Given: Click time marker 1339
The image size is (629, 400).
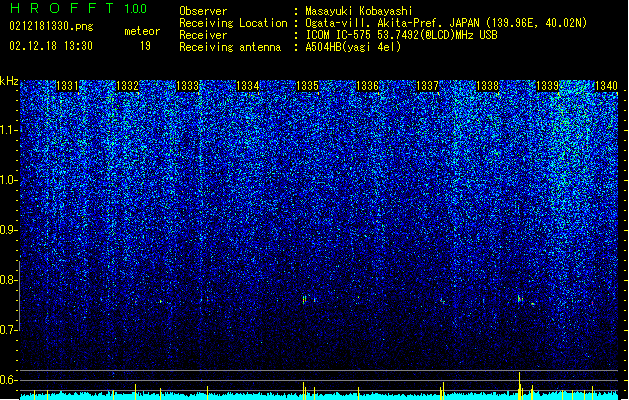Looking at the screenshot, I should pos(548,86).
